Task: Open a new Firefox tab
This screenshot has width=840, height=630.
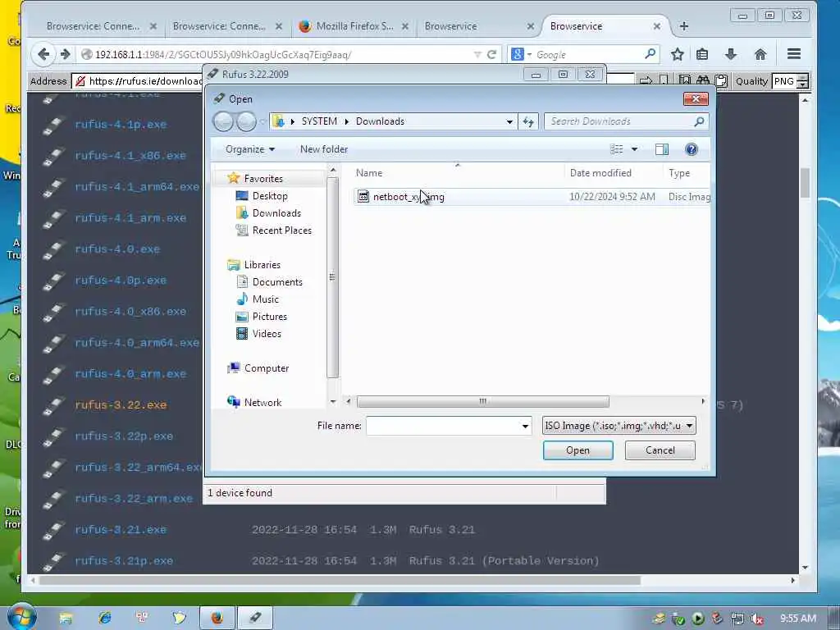Action: pos(683,25)
